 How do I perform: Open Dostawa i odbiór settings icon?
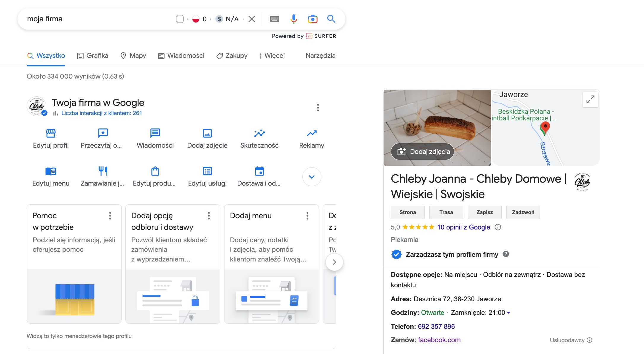[259, 171]
